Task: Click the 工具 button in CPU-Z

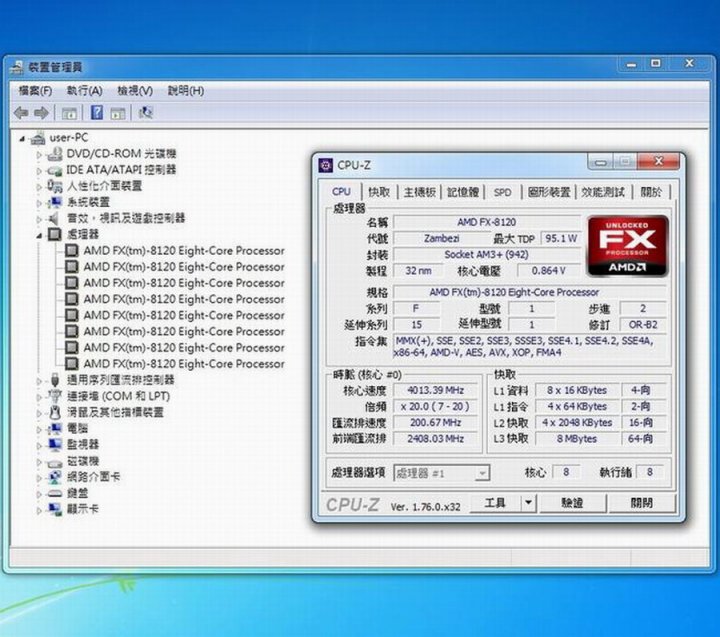Action: tap(495, 503)
